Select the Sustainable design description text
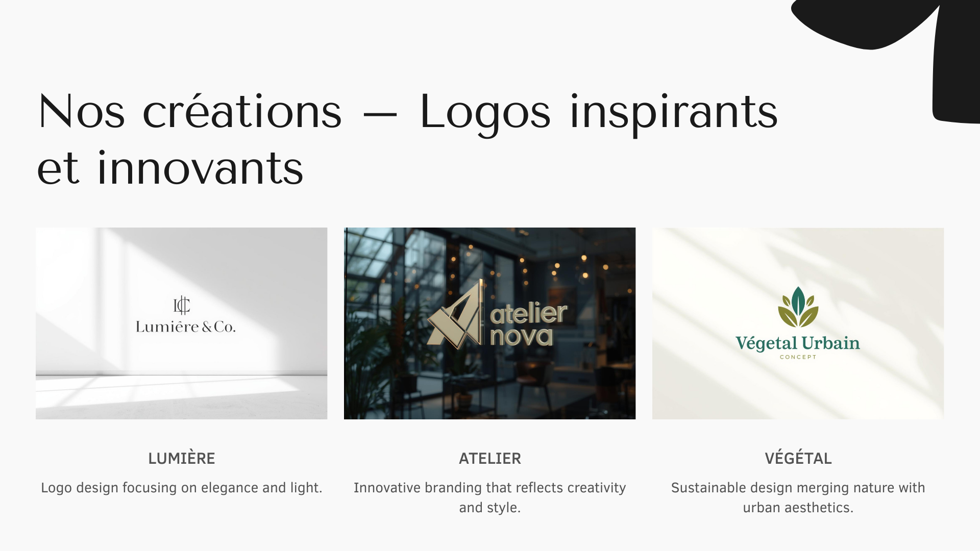The image size is (980, 551). (x=798, y=497)
